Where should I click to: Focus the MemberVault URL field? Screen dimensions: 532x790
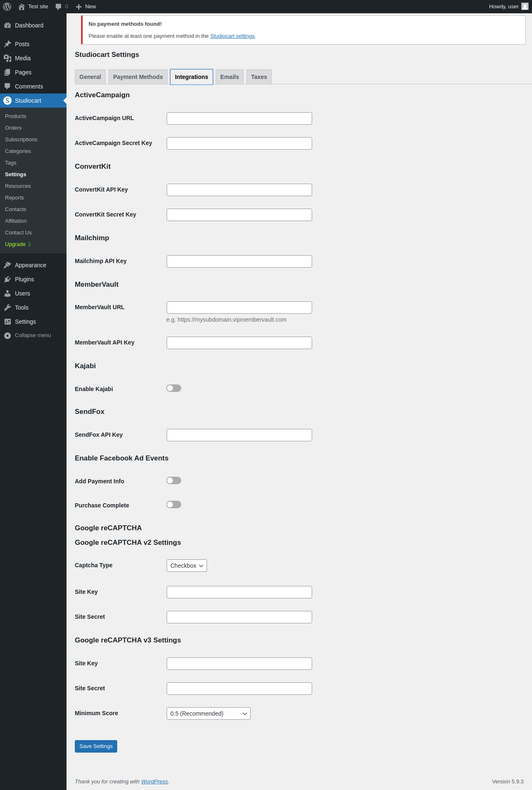[239, 308]
